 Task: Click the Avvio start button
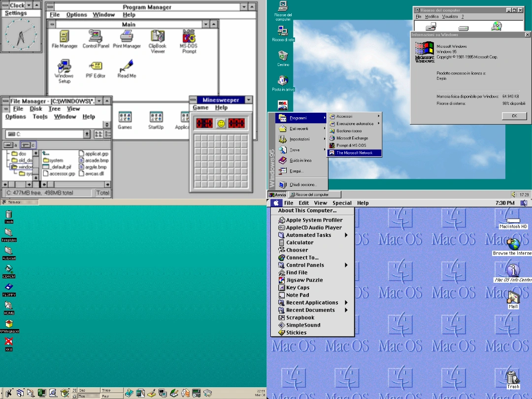point(277,195)
